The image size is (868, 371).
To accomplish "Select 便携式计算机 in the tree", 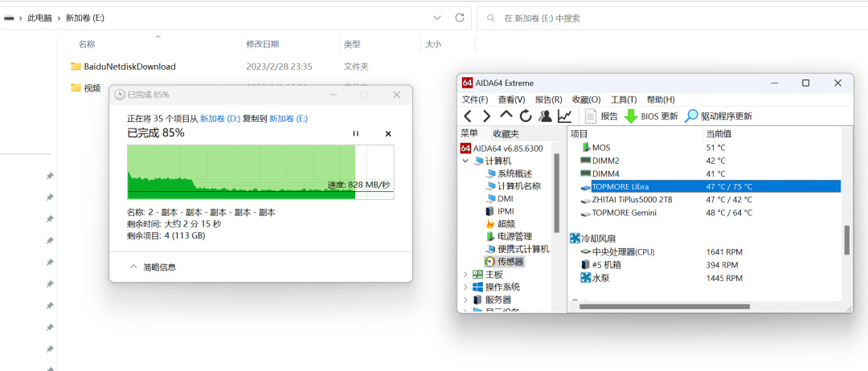I will [x=517, y=249].
